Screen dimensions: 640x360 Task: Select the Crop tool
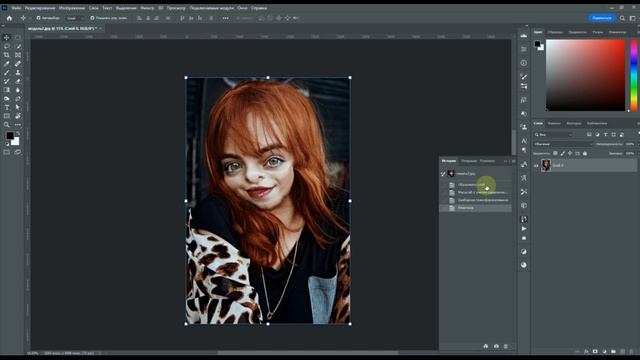[x=7, y=55]
